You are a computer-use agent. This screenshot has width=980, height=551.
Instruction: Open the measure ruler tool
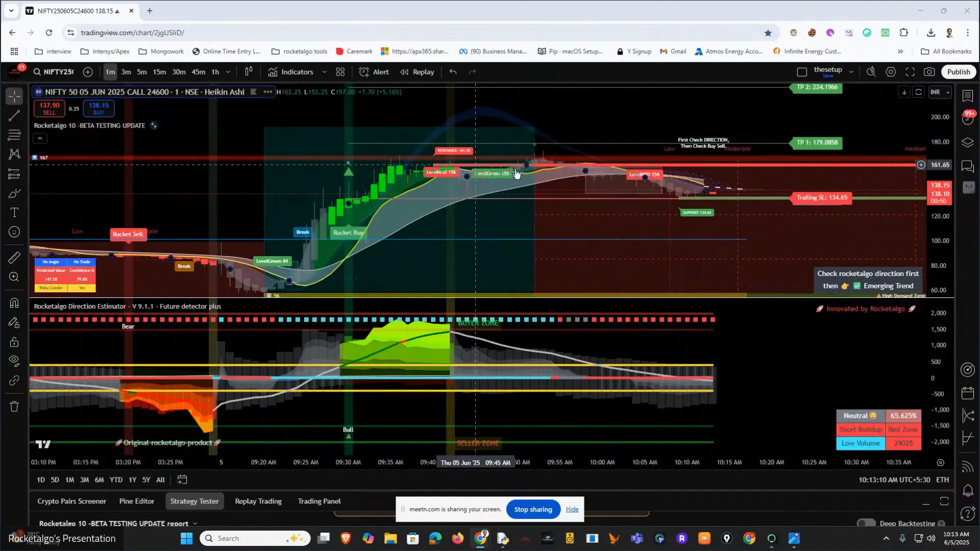[x=14, y=257]
